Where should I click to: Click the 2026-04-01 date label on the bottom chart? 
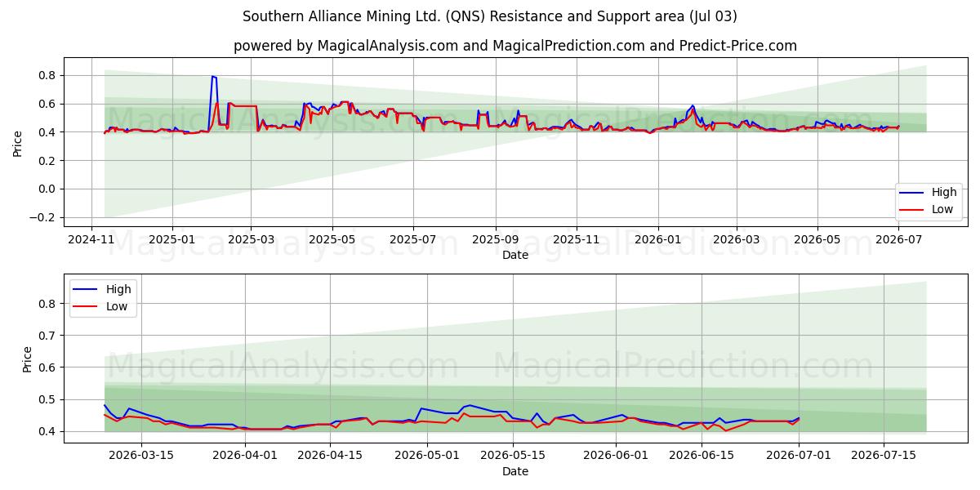[x=244, y=457]
